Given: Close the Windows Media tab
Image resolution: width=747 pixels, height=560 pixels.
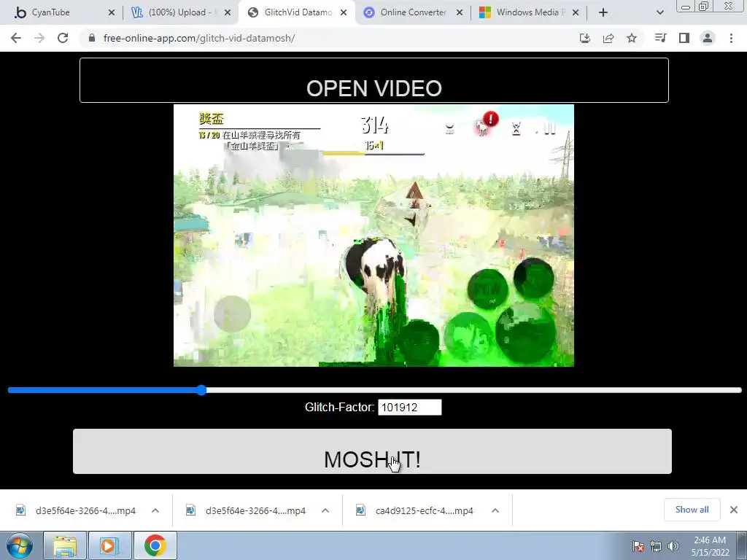Looking at the screenshot, I should 576,12.
